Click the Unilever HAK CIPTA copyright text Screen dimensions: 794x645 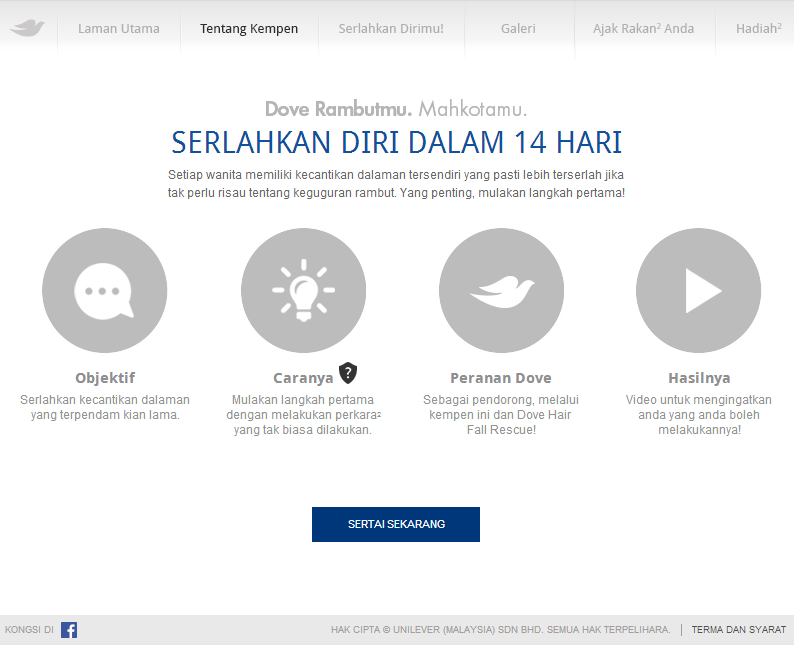click(x=500, y=630)
